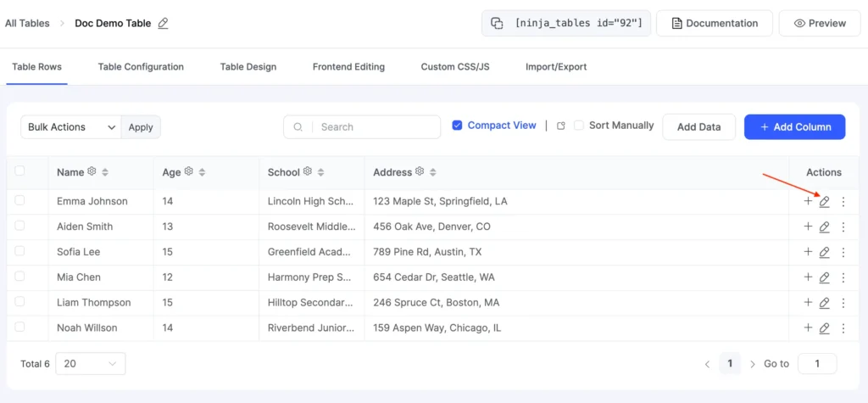The image size is (868, 403).
Task: Open more options for Noah Willson row
Action: point(843,328)
